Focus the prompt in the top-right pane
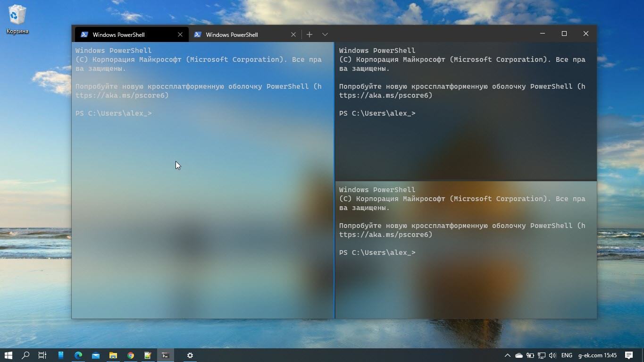This screenshot has width=644, height=362. 377,113
